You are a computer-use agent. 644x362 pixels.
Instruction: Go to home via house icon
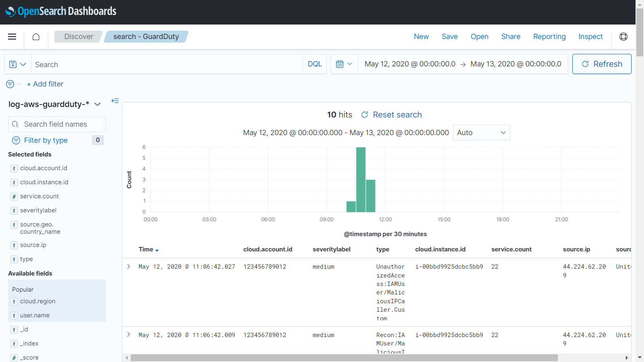tap(36, 37)
